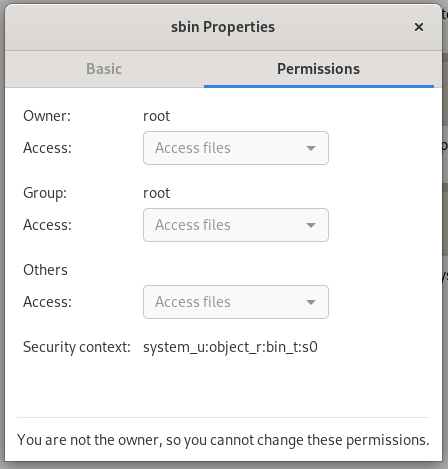Click the Group value root
Image resolution: width=448 pixels, height=469 pixels.
click(x=156, y=193)
